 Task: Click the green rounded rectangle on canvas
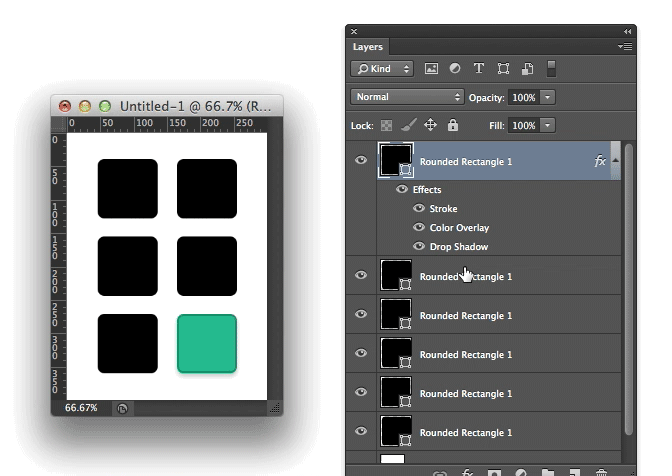pos(207,343)
